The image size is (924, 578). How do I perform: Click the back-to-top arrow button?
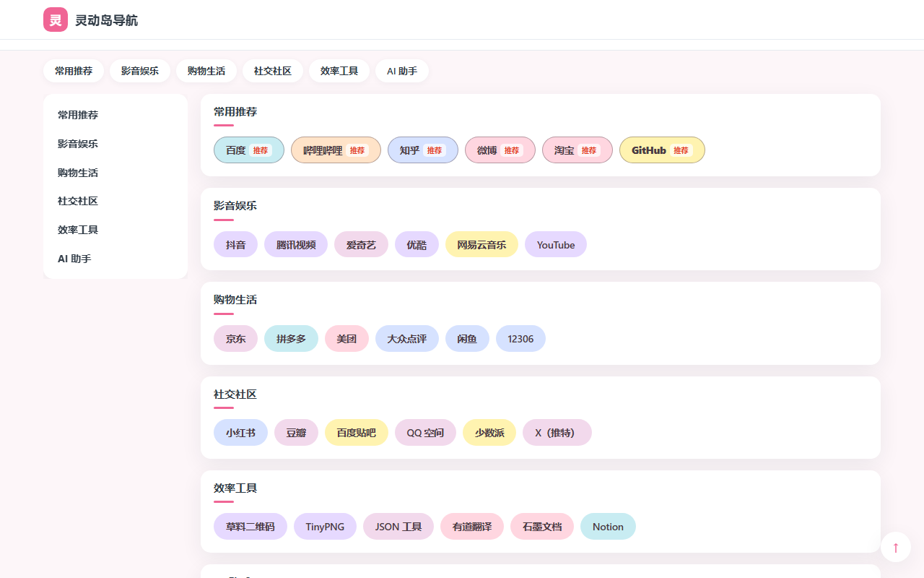pyautogui.click(x=896, y=547)
